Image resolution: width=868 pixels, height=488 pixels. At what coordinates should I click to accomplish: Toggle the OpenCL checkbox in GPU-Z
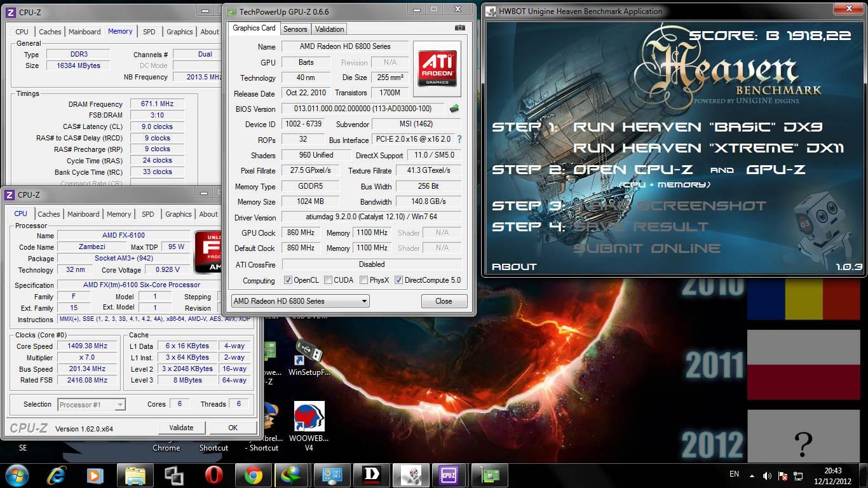pos(288,280)
